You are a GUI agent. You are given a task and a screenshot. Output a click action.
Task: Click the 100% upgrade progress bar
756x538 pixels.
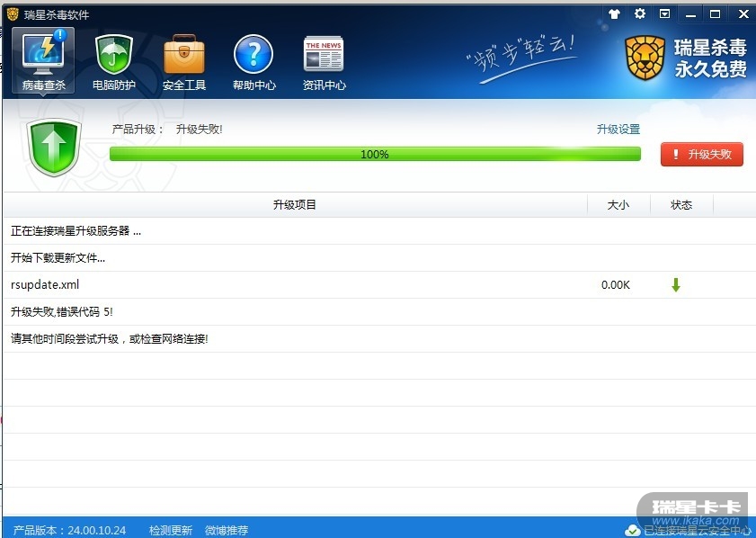375,155
